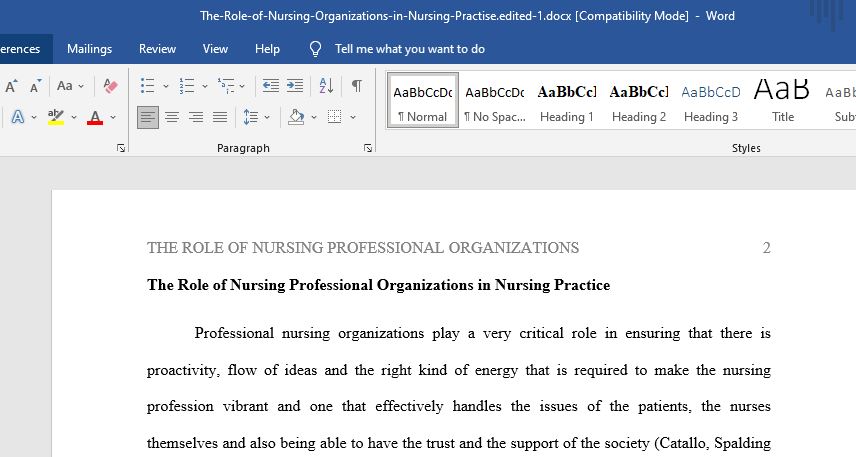Viewport: 856px width, 457px height.
Task: Toggle Justify alignment
Action: (219, 117)
